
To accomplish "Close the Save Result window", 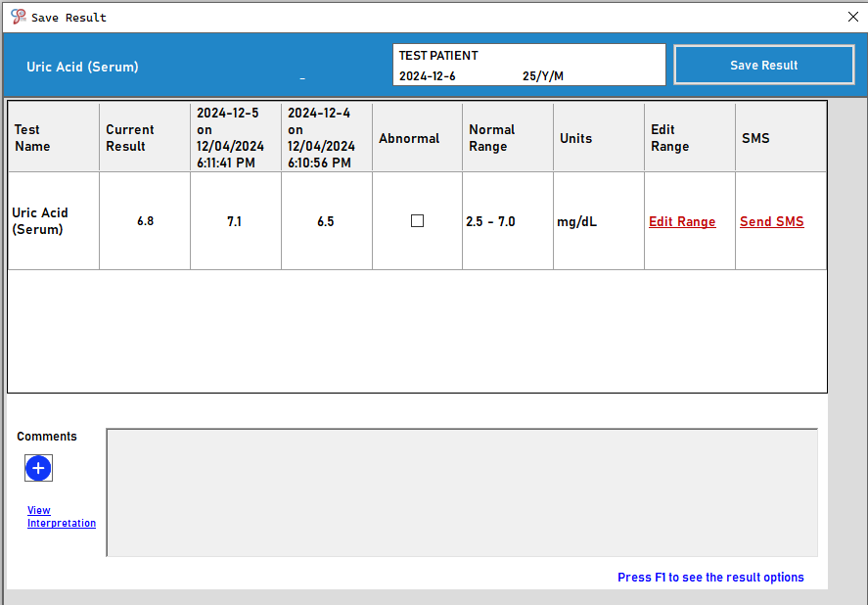I will [x=851, y=17].
